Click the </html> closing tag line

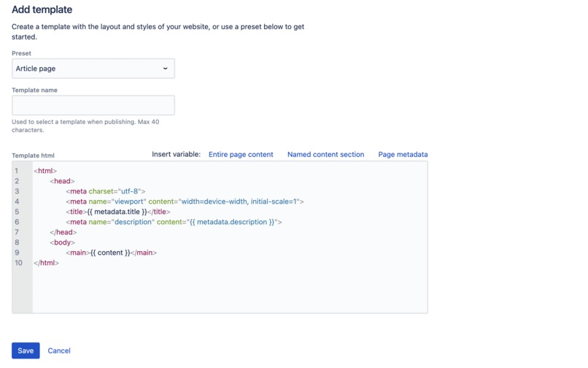point(46,263)
